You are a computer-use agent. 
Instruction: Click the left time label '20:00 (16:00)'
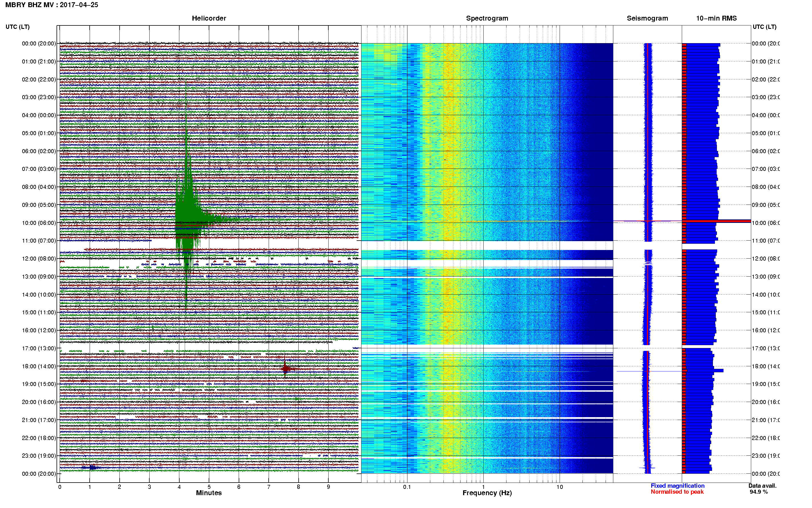[x=39, y=402]
